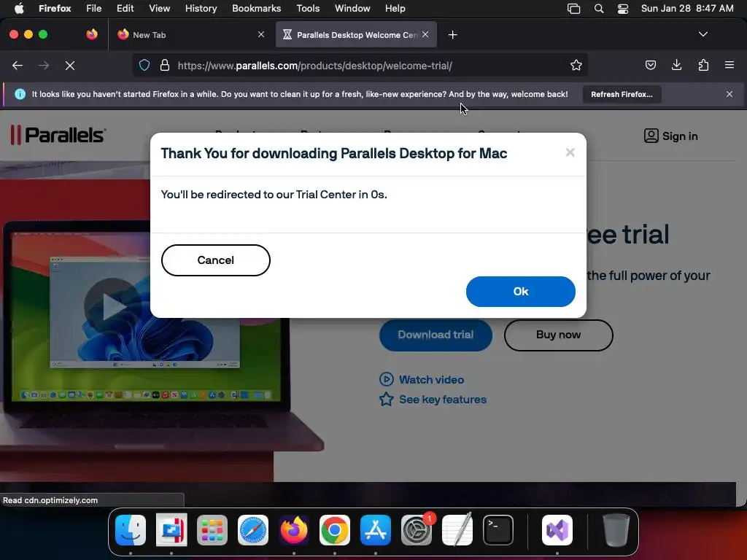Screen dimensions: 747x560
Task: Open the Save to Pocket button
Action: click(x=650, y=65)
